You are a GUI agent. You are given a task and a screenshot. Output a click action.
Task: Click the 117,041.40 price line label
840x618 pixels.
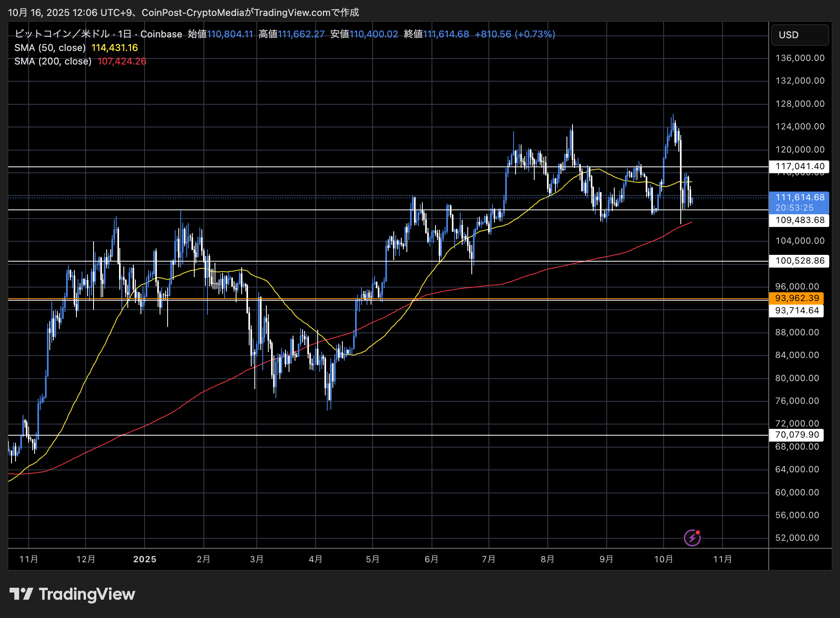pos(799,166)
